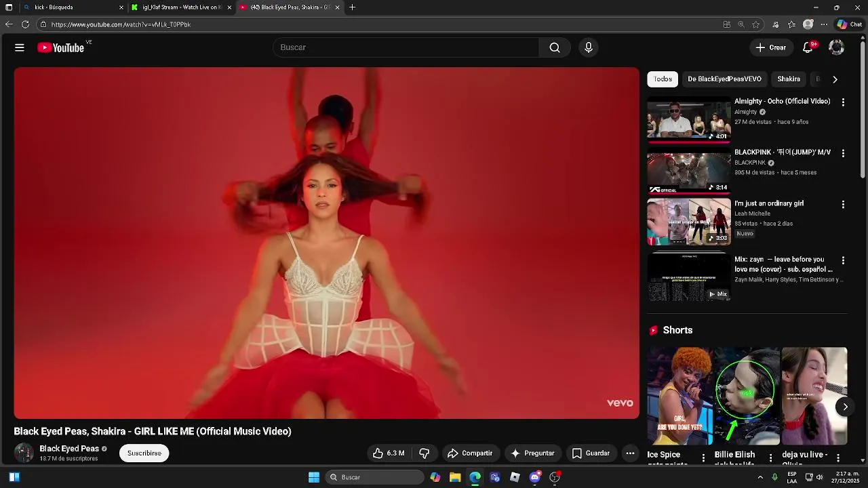This screenshot has height=488, width=868.
Task: Click the video player to pause
Action: [326, 243]
